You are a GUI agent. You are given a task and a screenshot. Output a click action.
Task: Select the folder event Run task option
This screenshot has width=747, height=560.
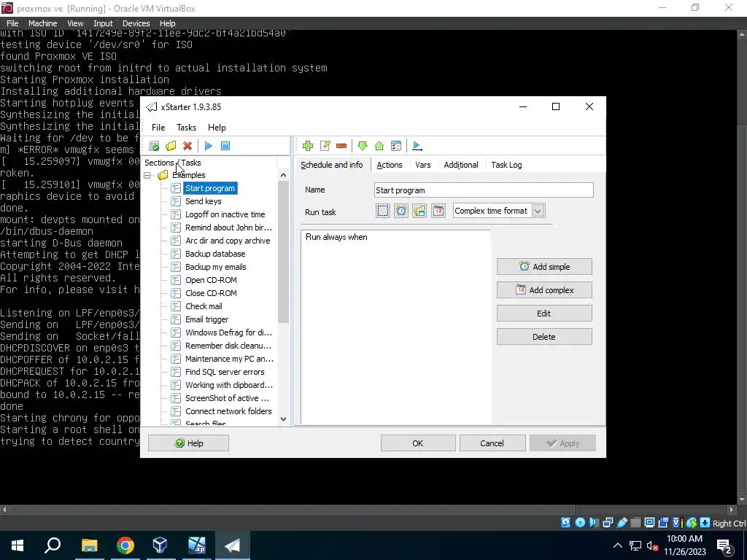[419, 211]
